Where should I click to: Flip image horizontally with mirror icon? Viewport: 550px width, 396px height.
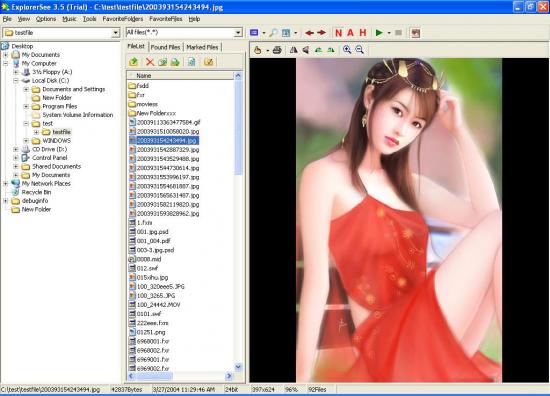[294, 50]
